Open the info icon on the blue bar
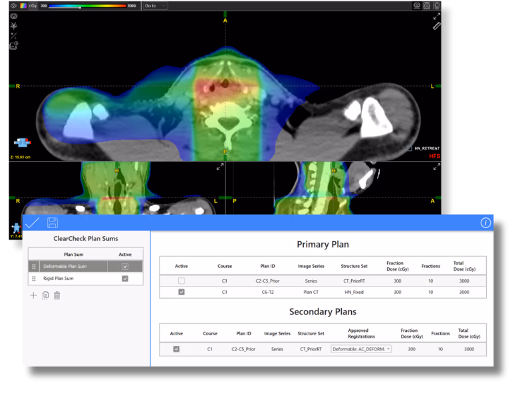Image resolution: width=532 pixels, height=399 pixels. 485,223
